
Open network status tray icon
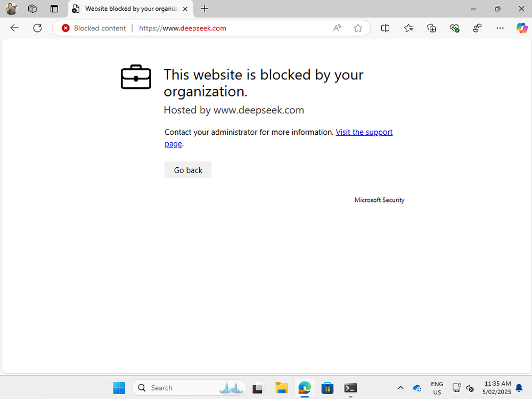point(457,388)
